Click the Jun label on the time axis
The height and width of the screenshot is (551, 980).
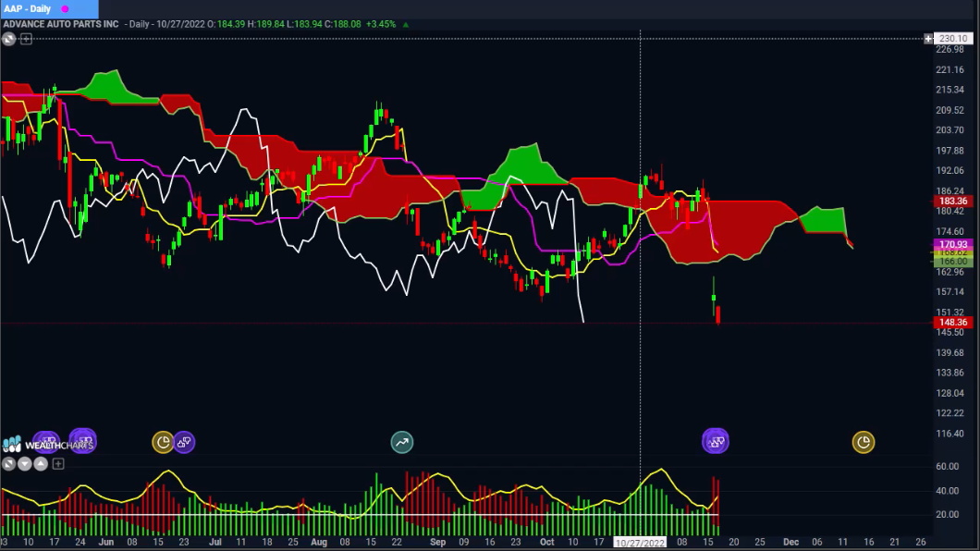(x=106, y=543)
